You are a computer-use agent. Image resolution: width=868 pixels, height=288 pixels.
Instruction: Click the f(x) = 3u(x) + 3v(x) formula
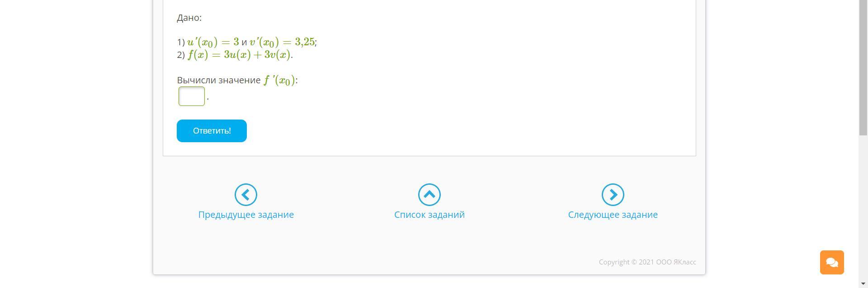pyautogui.click(x=239, y=55)
